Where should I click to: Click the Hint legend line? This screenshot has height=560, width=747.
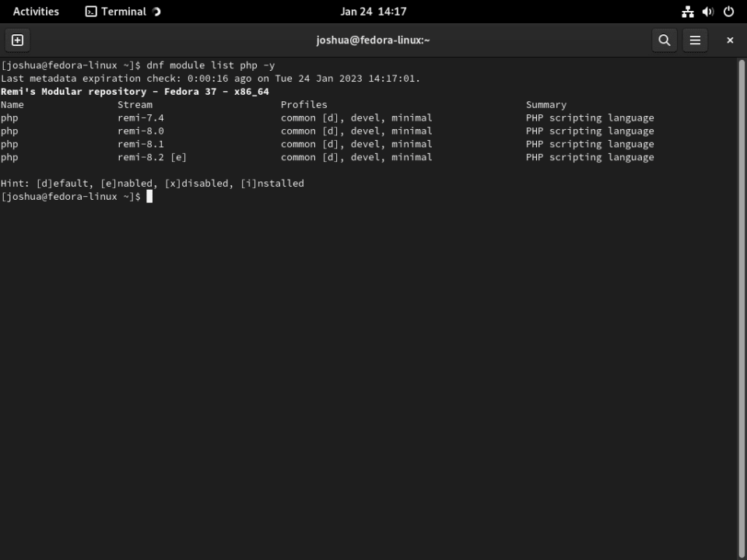(x=152, y=183)
